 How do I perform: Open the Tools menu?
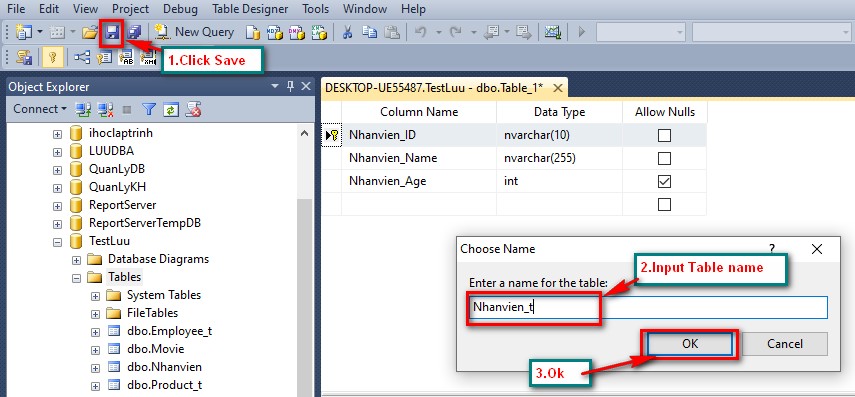click(316, 9)
